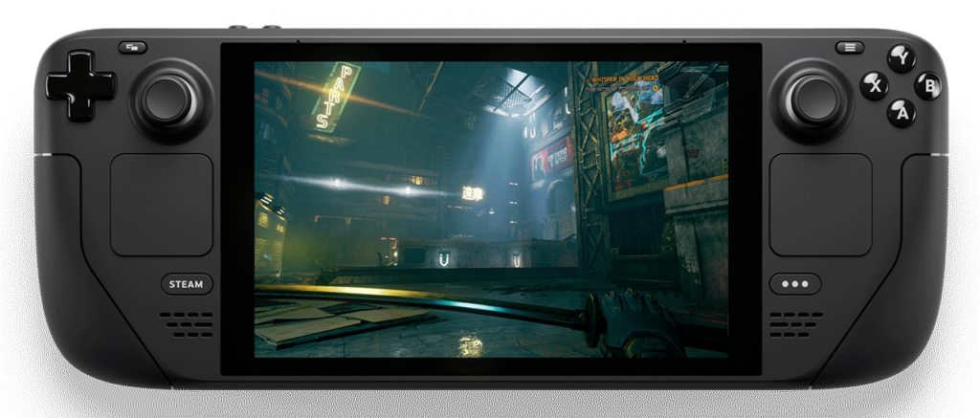Click the green PARTS neon sign

coord(336,97)
